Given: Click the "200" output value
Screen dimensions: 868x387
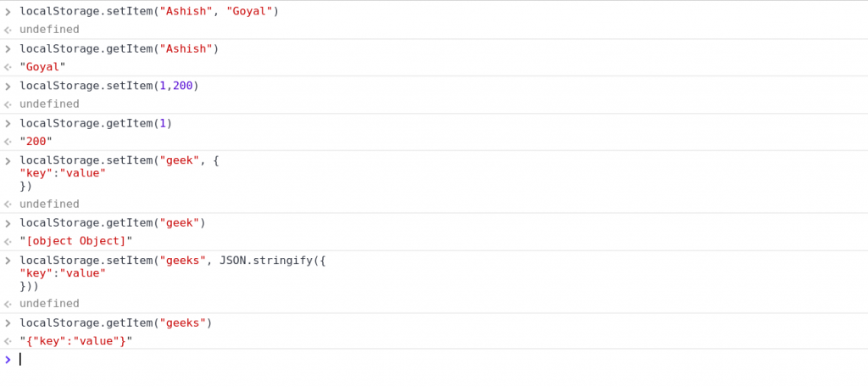Looking at the screenshot, I should [36, 141].
